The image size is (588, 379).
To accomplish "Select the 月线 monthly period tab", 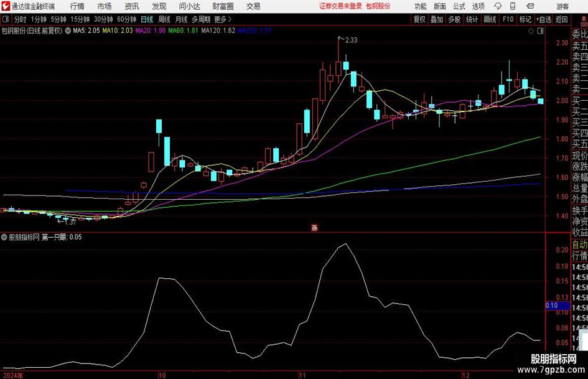I will (182, 19).
